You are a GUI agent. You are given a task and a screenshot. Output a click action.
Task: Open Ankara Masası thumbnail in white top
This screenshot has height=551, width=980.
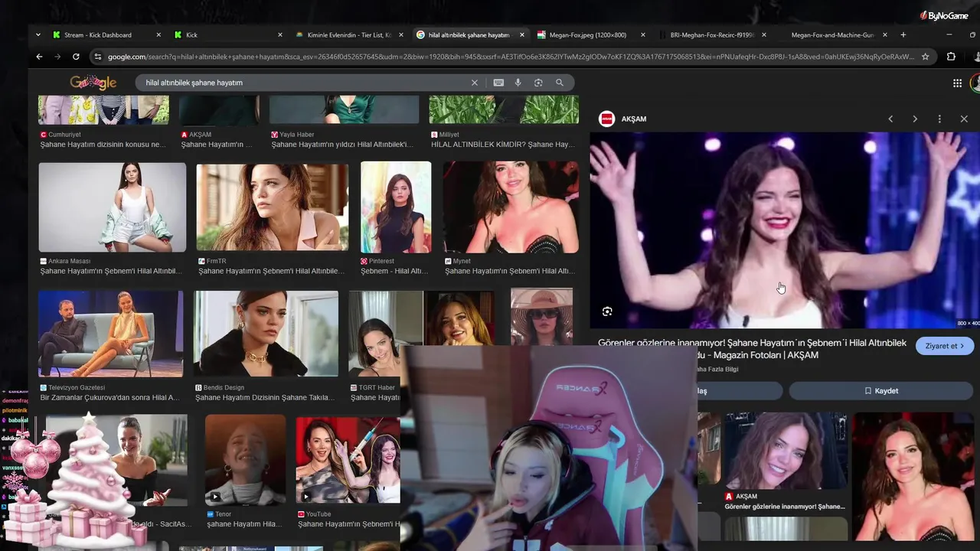click(113, 207)
